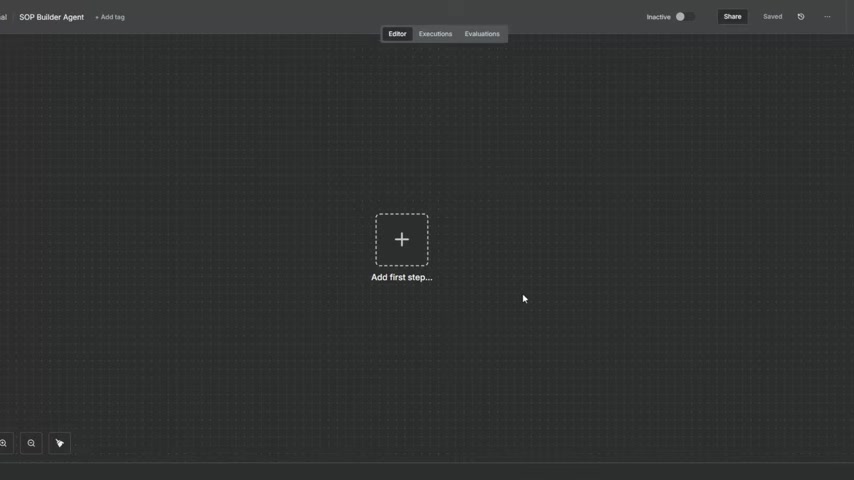
Task: Rename the SOP Builder Agent workflow title
Action: (x=51, y=17)
